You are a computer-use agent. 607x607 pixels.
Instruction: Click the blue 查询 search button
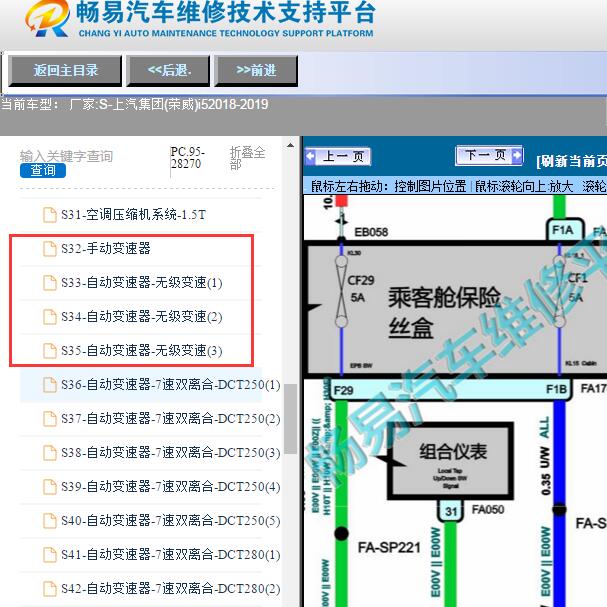43,170
